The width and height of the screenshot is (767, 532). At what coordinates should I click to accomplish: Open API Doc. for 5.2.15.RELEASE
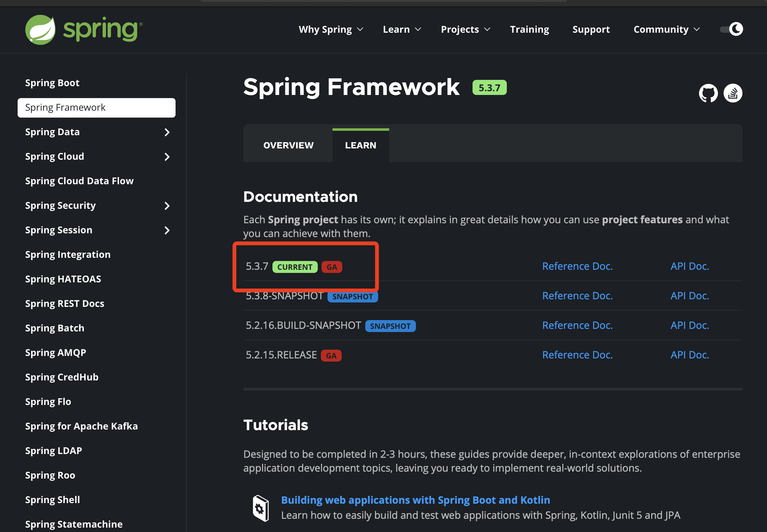(690, 355)
